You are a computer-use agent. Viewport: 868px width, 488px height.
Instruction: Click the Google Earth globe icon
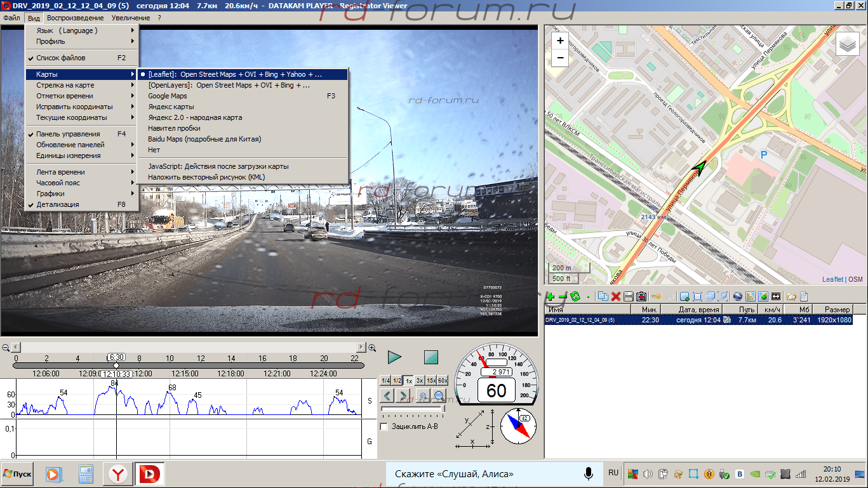coord(737,296)
